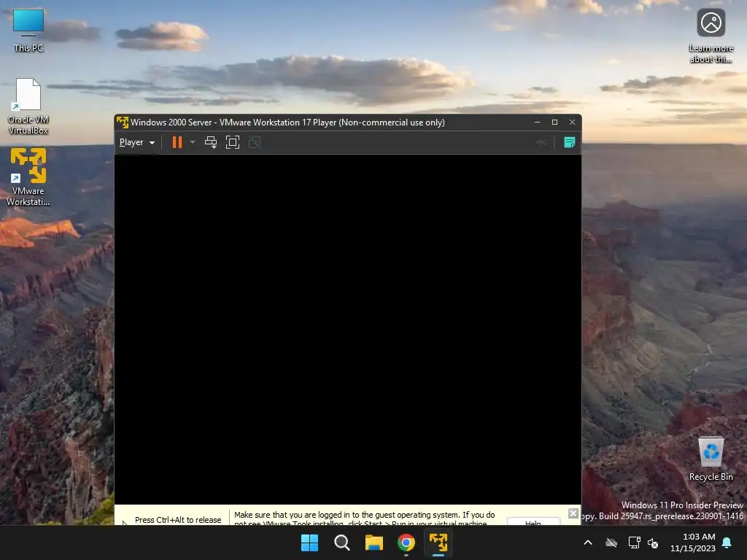Image resolution: width=747 pixels, height=560 pixels.
Task: Minimize the VMware Player window
Action: point(538,122)
